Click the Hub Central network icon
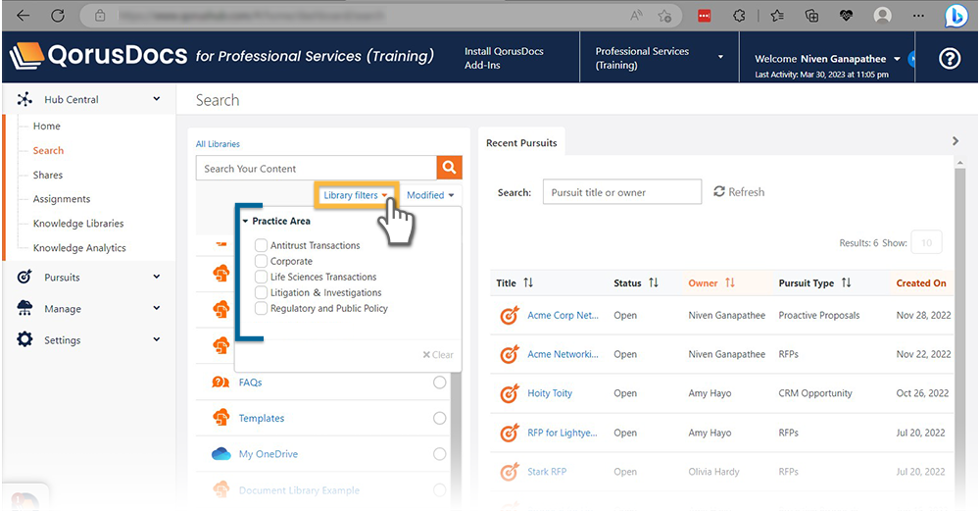 pos(24,99)
